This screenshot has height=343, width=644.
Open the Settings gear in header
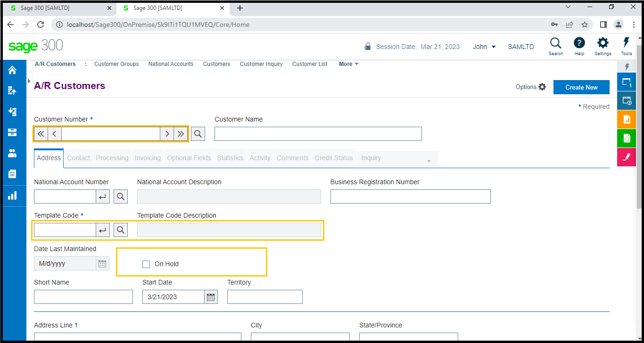click(x=603, y=43)
